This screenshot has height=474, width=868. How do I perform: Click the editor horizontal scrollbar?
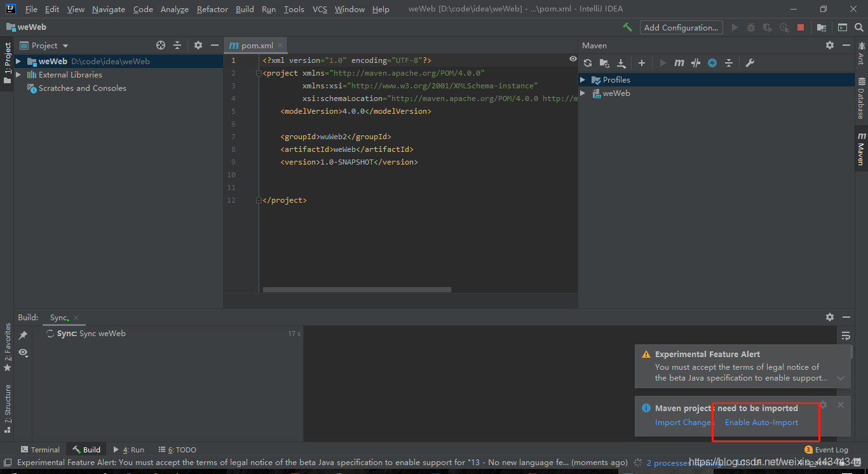(x=356, y=290)
